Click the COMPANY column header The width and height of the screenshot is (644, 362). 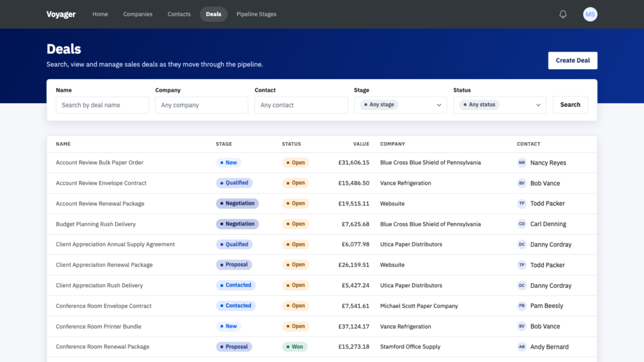pos(392,144)
